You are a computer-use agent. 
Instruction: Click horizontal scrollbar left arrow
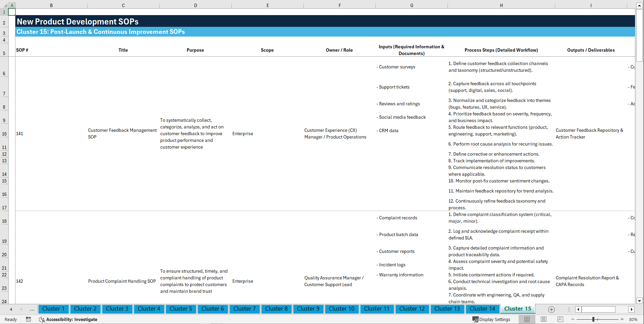click(x=578, y=309)
